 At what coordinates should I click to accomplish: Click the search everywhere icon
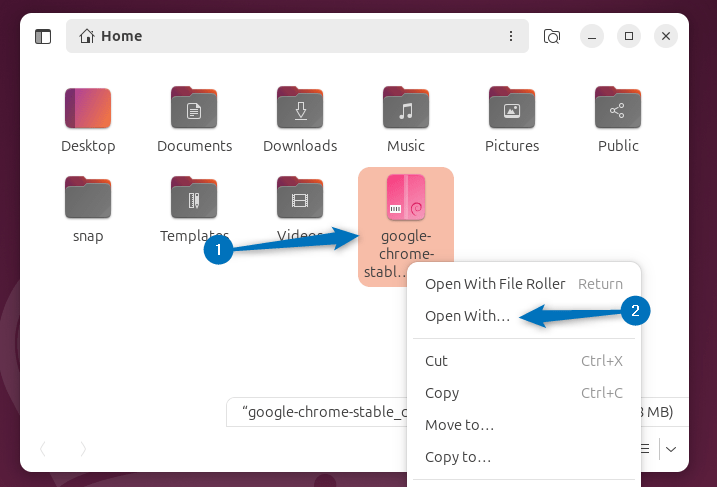coord(551,37)
